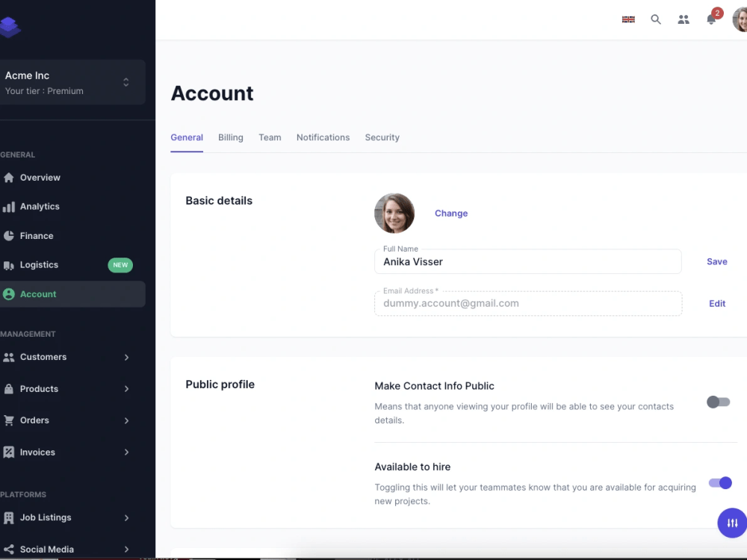Select the General tab
Viewport: 747px width, 560px height.
pyautogui.click(x=187, y=137)
